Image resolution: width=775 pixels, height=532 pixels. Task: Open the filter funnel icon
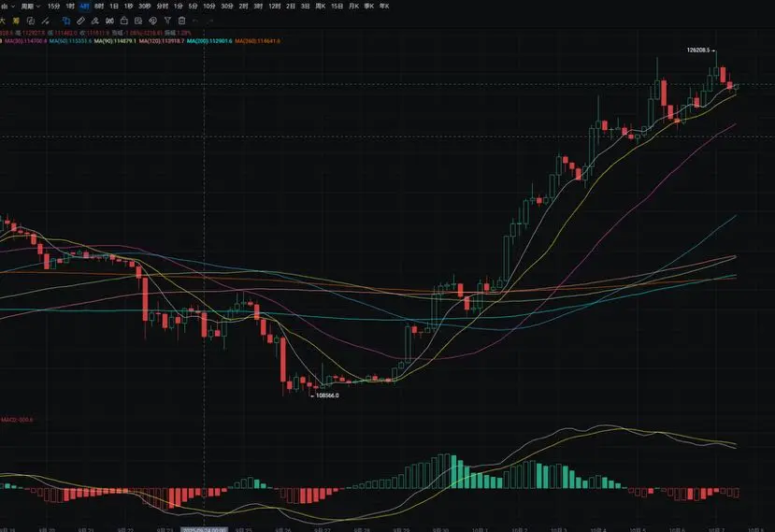167,21
